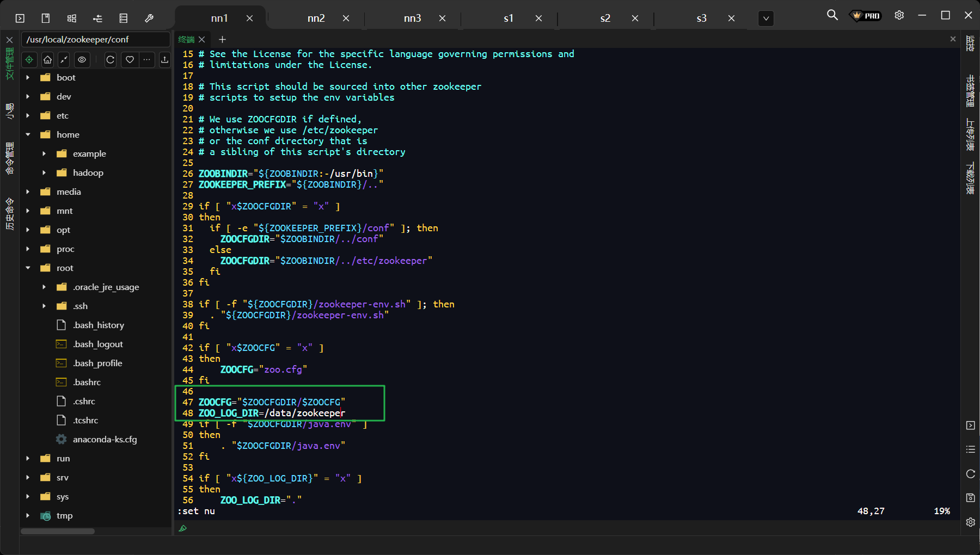The height and width of the screenshot is (555, 980).
Task: Switch to the nn2 session tab
Action: 316,18
